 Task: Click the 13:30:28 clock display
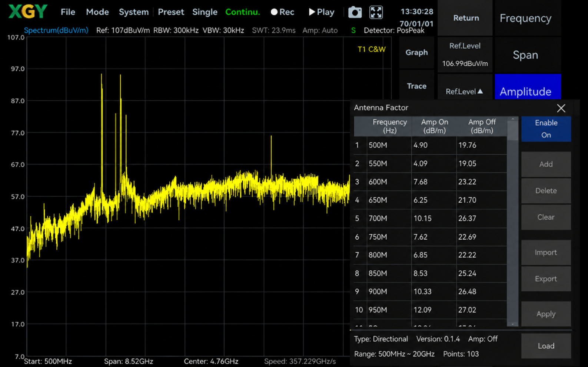coord(417,11)
